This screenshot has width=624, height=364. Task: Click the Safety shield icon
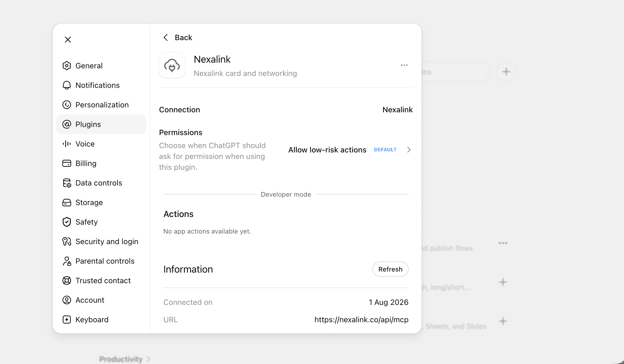pos(67,222)
